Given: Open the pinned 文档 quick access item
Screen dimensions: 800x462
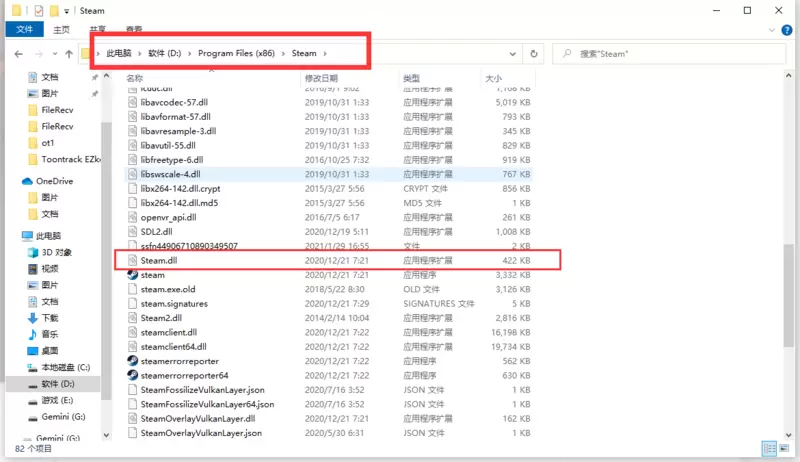Looking at the screenshot, I should pos(49,77).
